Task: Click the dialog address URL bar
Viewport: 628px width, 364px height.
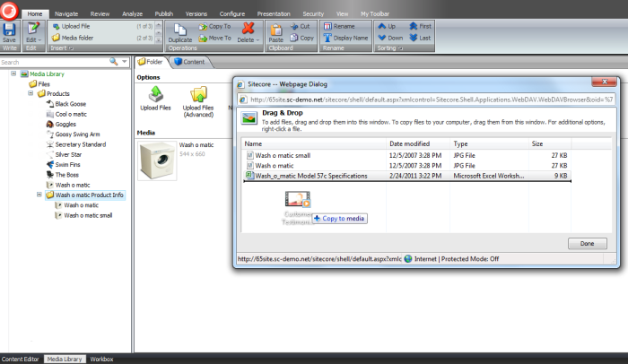Action: click(426, 100)
